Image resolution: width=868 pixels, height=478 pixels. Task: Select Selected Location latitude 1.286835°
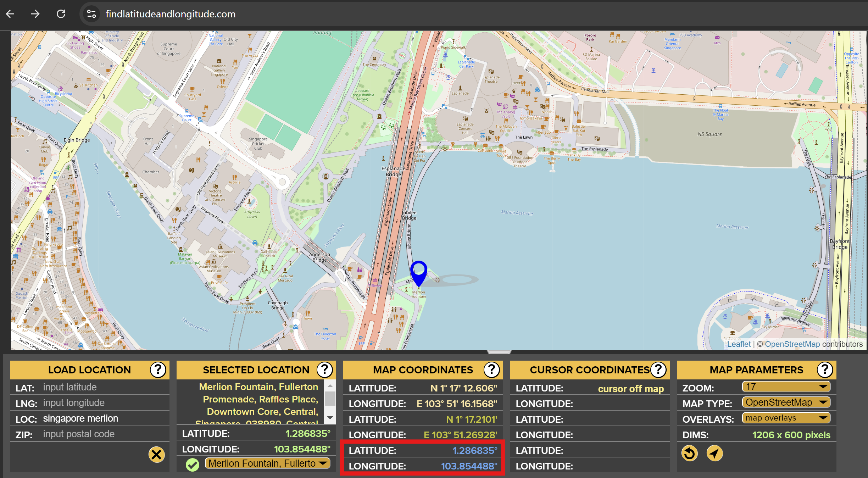[x=308, y=433]
